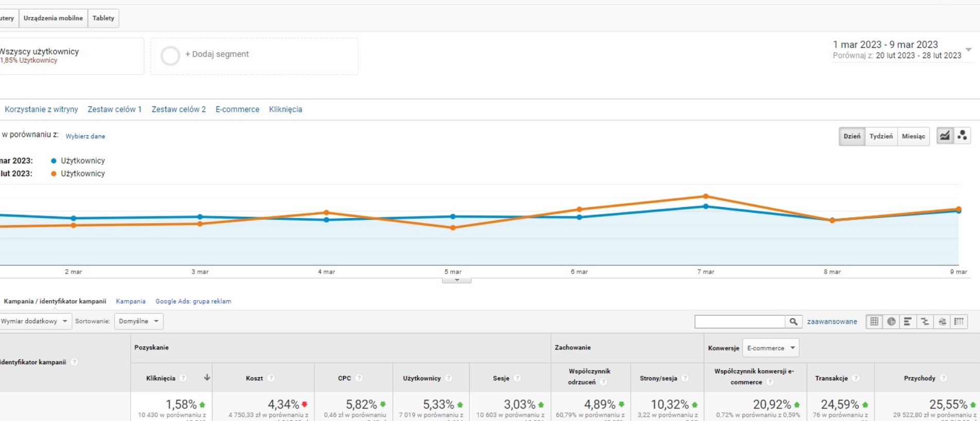
Task: Select the Kampania dimension link
Action: (131, 301)
